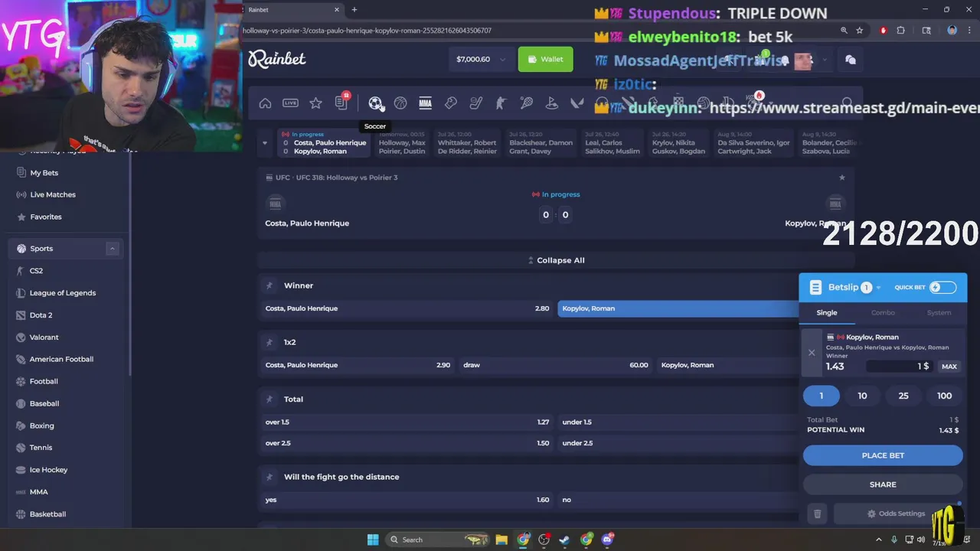Expand the Betslip header dropdown arrow

click(x=878, y=288)
